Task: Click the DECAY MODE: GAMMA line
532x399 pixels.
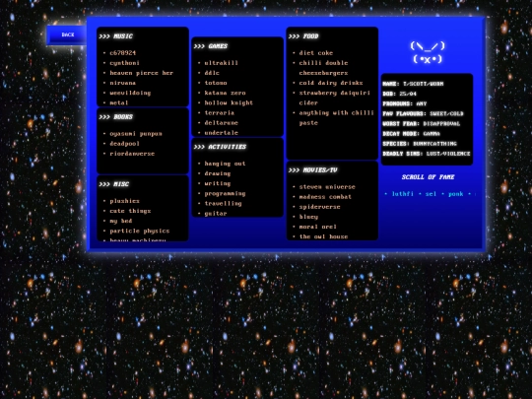Action: 411,134
